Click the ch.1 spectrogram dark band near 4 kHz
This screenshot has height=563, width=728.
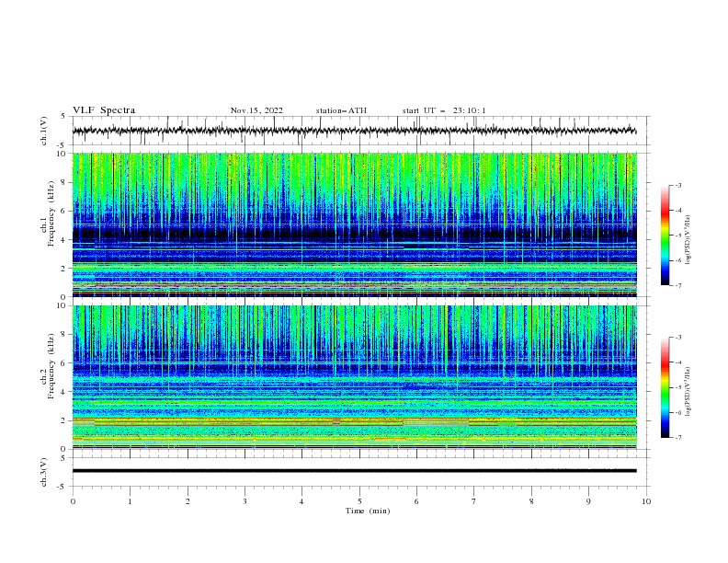(355, 234)
